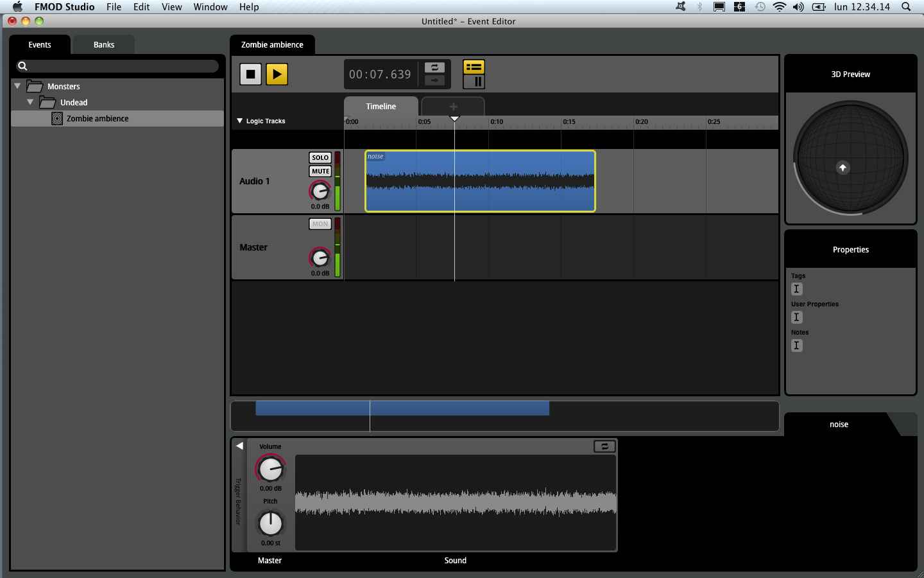Edit Tags text cursor icon
924x578 pixels.
797,289
